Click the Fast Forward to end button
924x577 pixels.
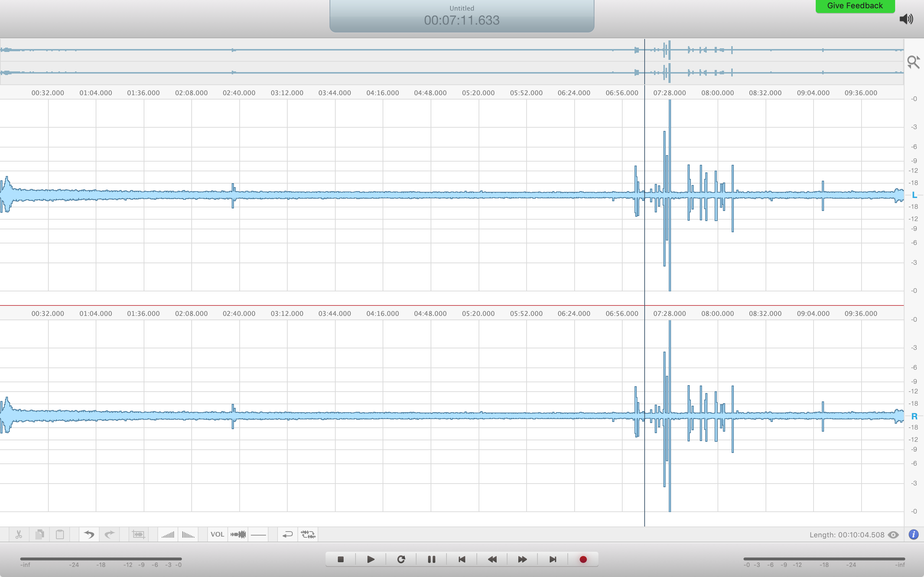pyautogui.click(x=552, y=558)
